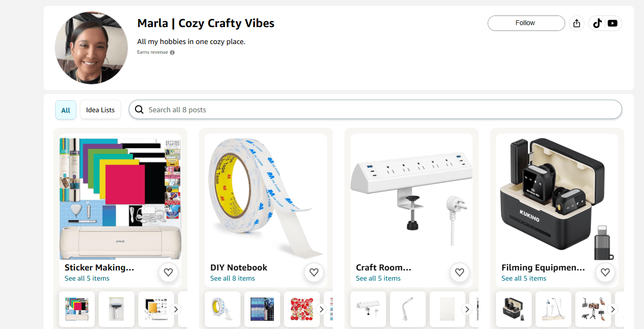Favorite the DIY Notebook list
The width and height of the screenshot is (644, 329).
314,272
